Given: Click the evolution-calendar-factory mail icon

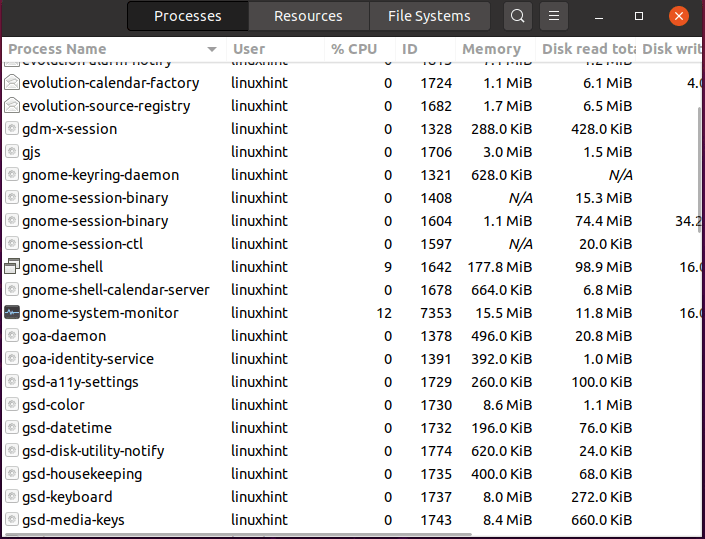Looking at the screenshot, I should click(12, 82).
